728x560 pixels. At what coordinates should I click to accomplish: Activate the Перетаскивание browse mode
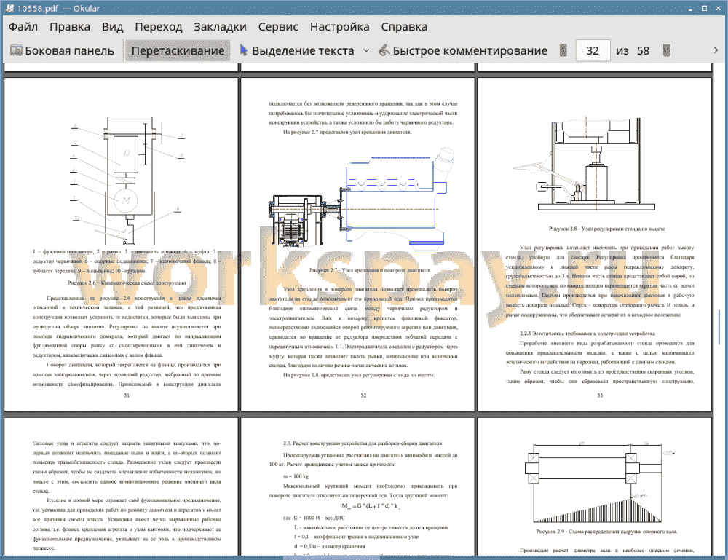[178, 51]
